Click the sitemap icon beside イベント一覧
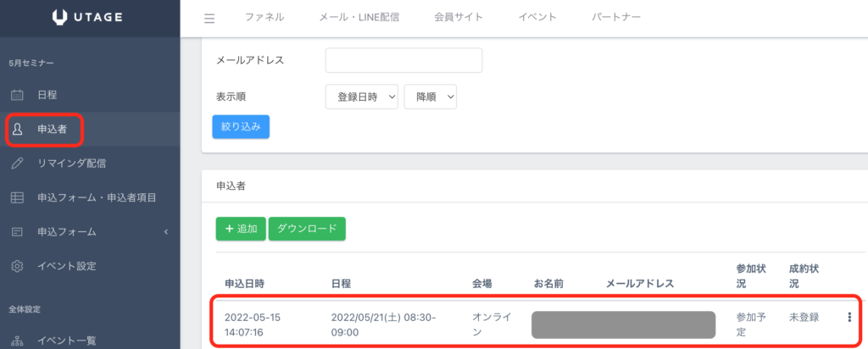This screenshot has height=349, width=868. click(x=17, y=341)
